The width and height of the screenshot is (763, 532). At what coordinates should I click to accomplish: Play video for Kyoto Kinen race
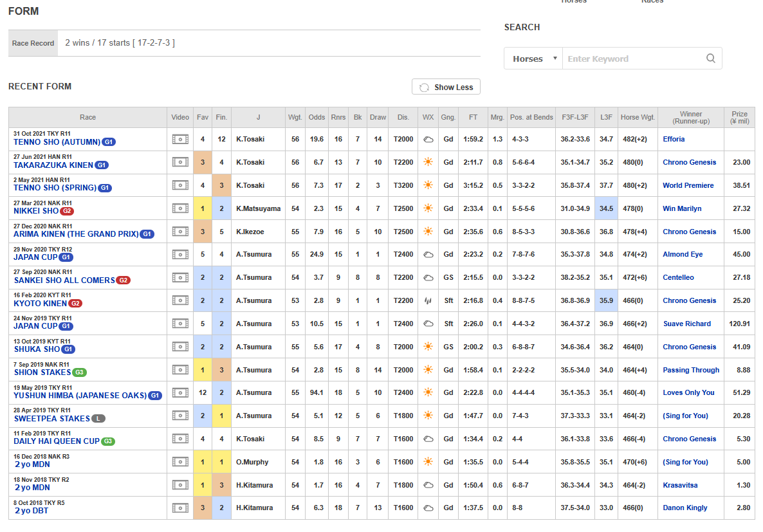pos(180,300)
